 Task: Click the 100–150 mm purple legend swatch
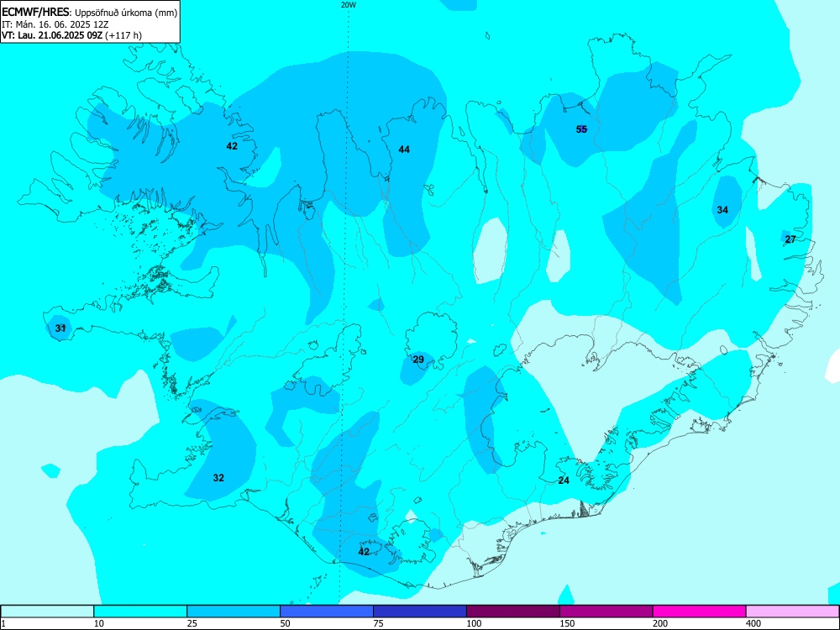pos(513,612)
